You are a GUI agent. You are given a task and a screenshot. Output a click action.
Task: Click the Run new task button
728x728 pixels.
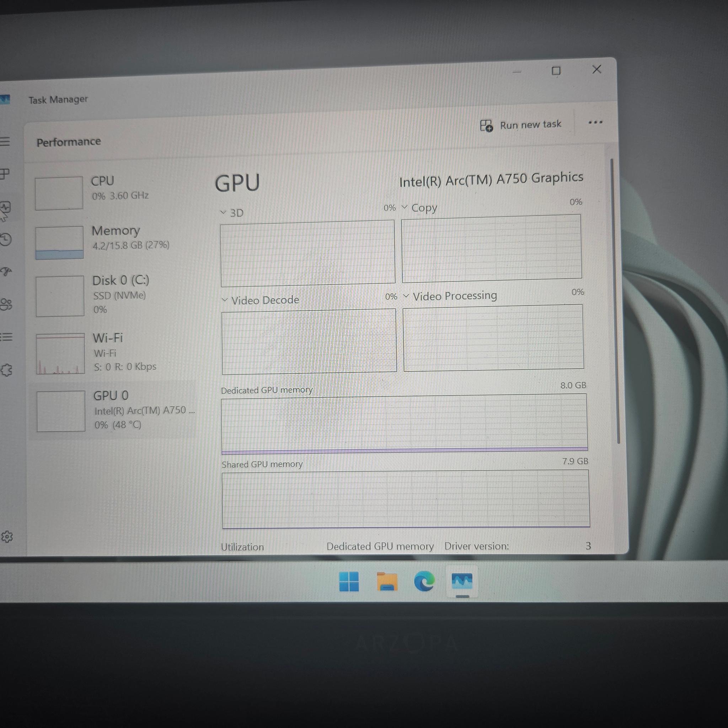pos(520,125)
